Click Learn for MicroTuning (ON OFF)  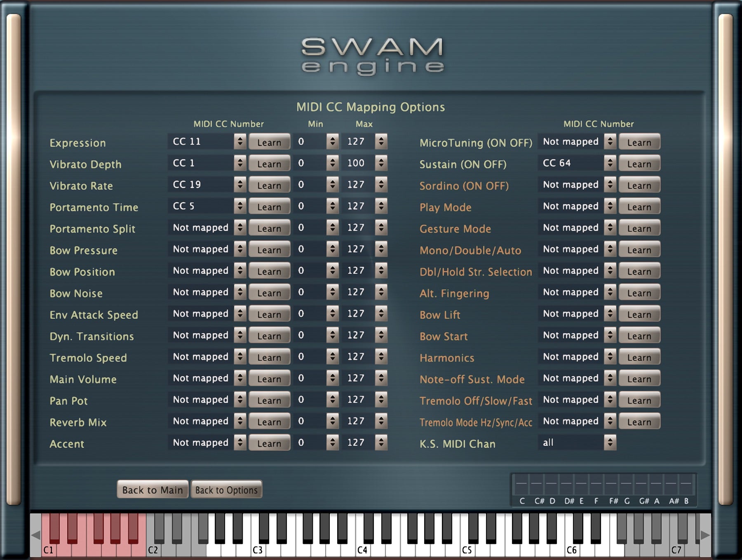tap(639, 142)
